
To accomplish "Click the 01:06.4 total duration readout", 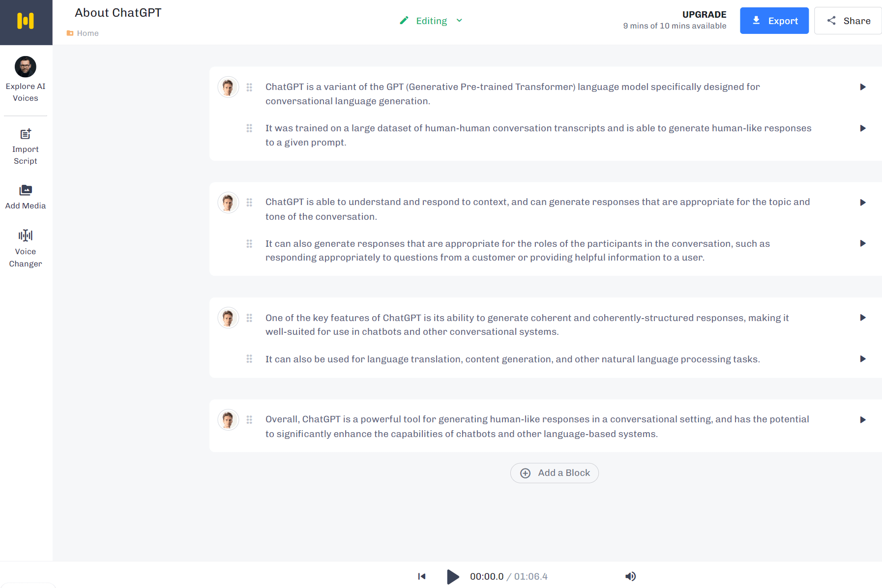I will tap(531, 577).
